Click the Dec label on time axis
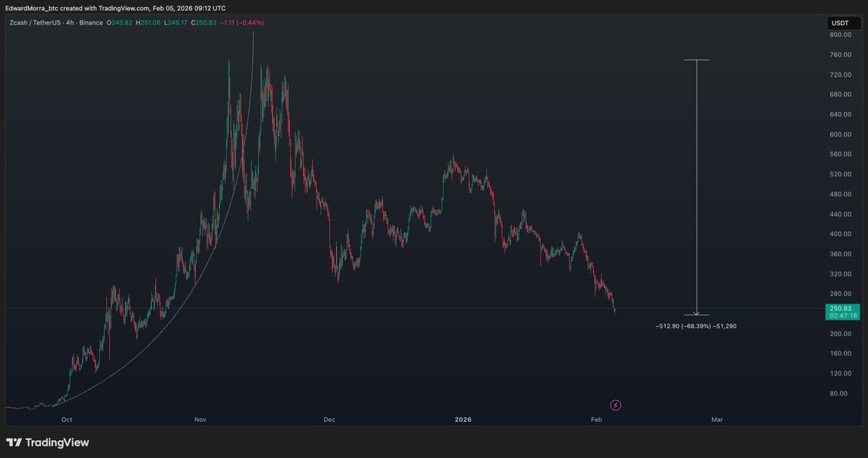868x458 pixels. (330, 420)
